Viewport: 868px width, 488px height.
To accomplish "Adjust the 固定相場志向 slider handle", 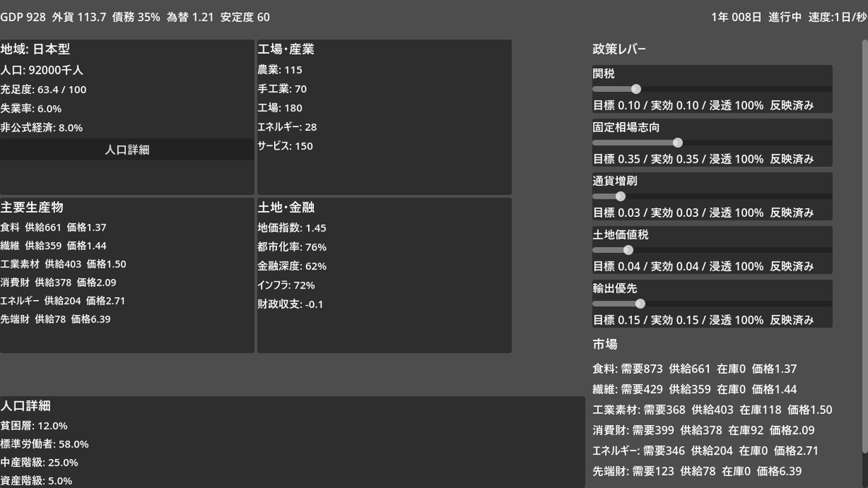I will click(678, 142).
